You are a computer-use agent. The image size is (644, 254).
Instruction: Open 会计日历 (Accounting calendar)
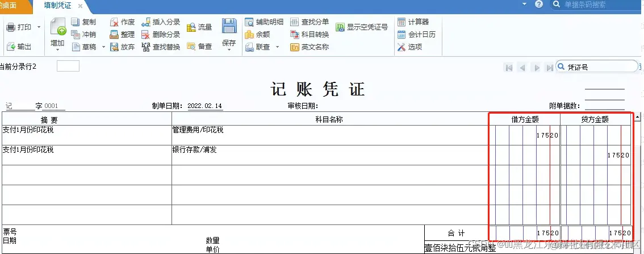416,35
